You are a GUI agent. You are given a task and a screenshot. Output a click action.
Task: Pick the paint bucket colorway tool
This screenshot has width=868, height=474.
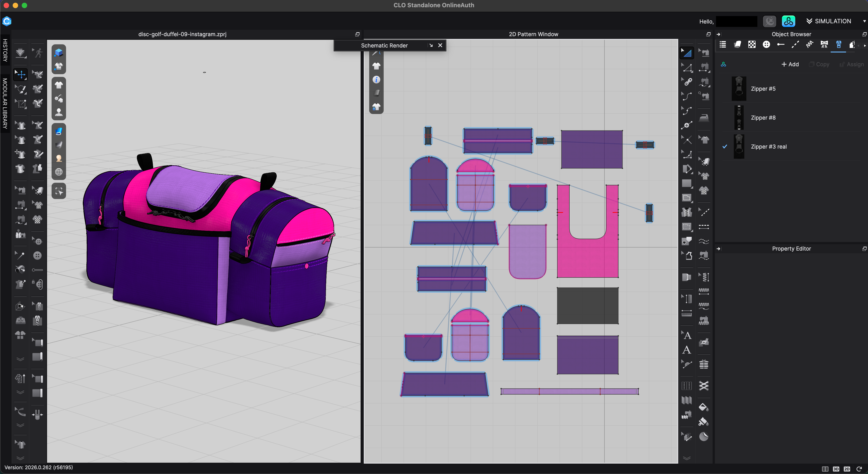coord(704,407)
